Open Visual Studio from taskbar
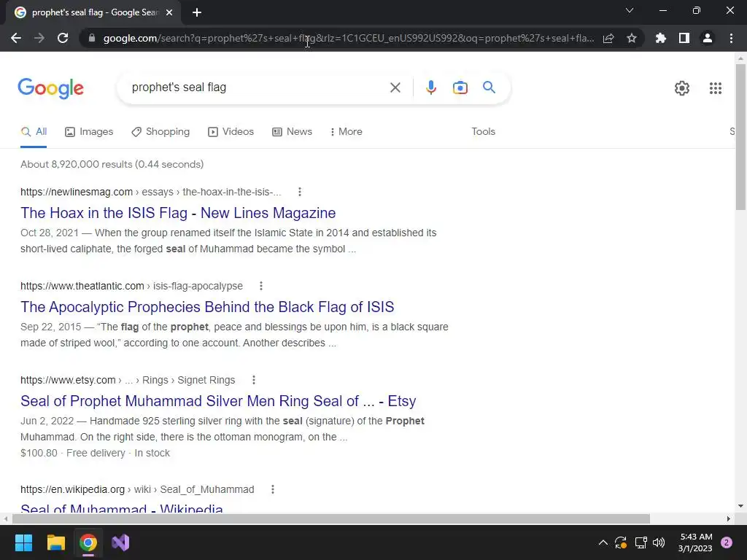747x560 pixels. (120, 542)
